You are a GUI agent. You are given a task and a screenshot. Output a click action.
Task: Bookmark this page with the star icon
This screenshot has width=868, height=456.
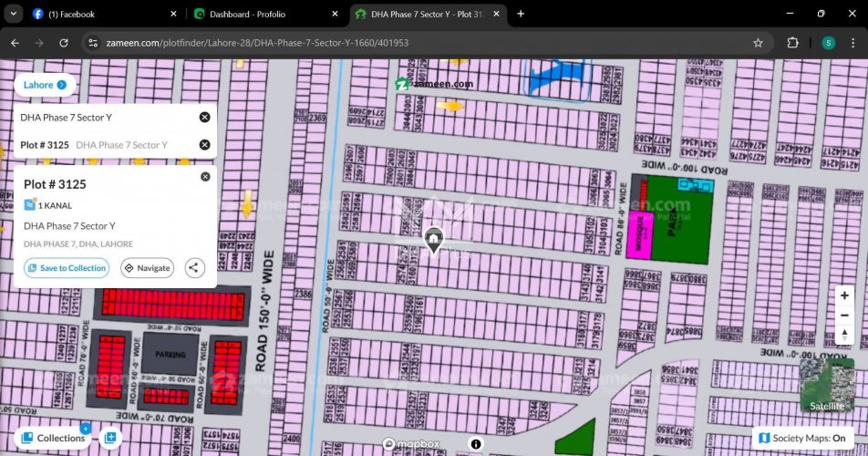(x=758, y=43)
